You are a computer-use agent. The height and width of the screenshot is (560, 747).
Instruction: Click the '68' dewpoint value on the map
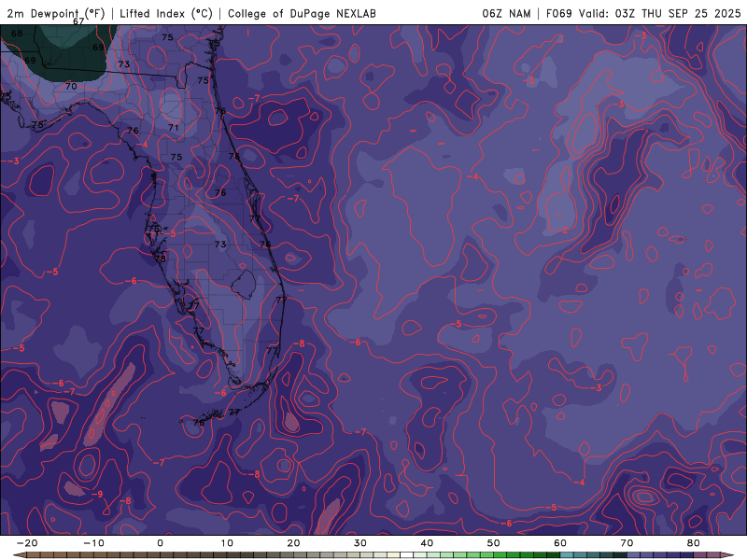click(x=17, y=34)
